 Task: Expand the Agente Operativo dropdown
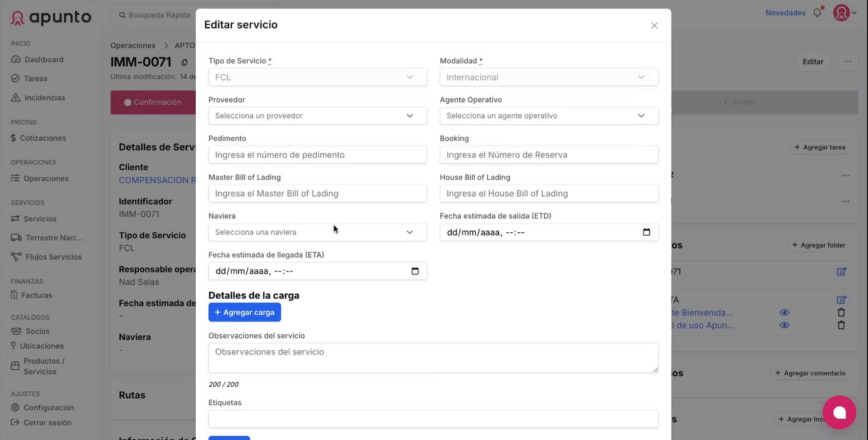(549, 116)
